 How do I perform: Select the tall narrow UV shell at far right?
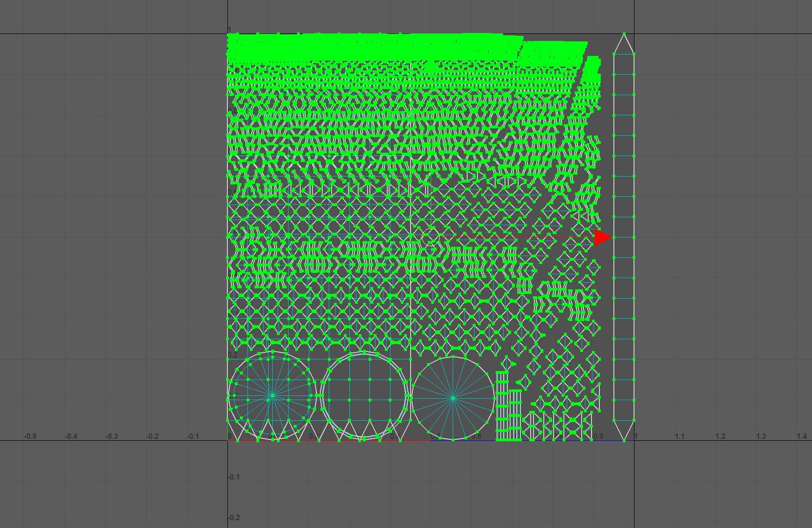[624, 238]
